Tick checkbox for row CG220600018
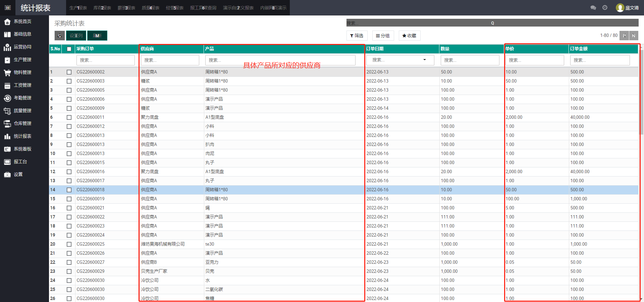Viewport: 644px width, 302px height. point(69,190)
